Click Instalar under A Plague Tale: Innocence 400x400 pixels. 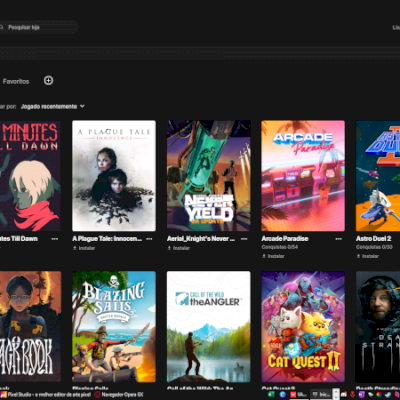tap(84, 248)
